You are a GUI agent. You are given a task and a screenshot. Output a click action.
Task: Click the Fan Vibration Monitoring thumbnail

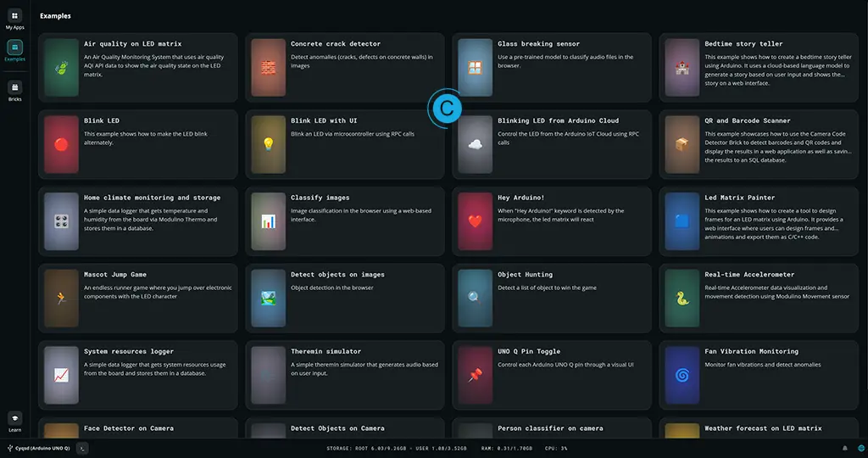tap(682, 375)
